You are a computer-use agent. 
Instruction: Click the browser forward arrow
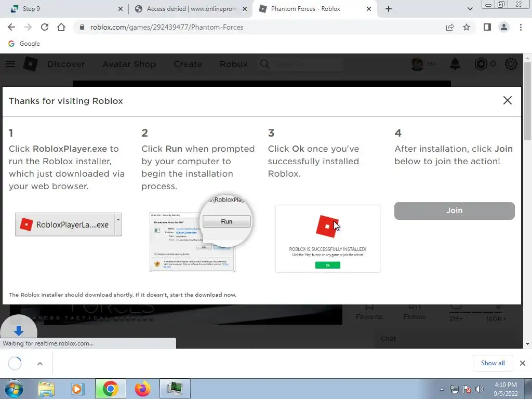tap(28, 27)
